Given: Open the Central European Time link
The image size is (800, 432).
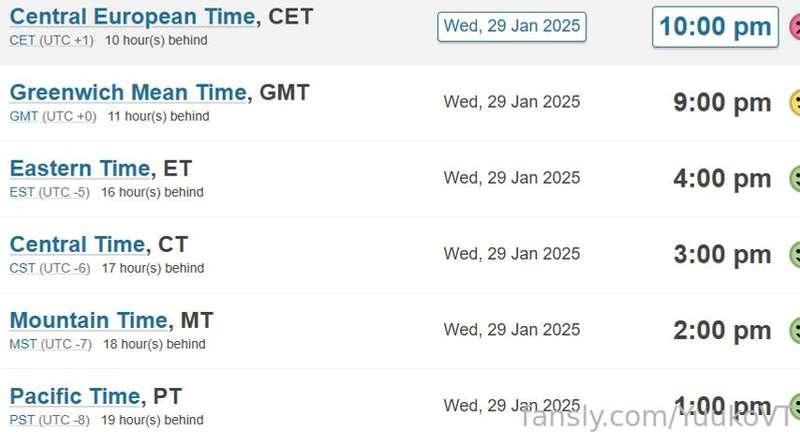Looking at the screenshot, I should [x=133, y=17].
